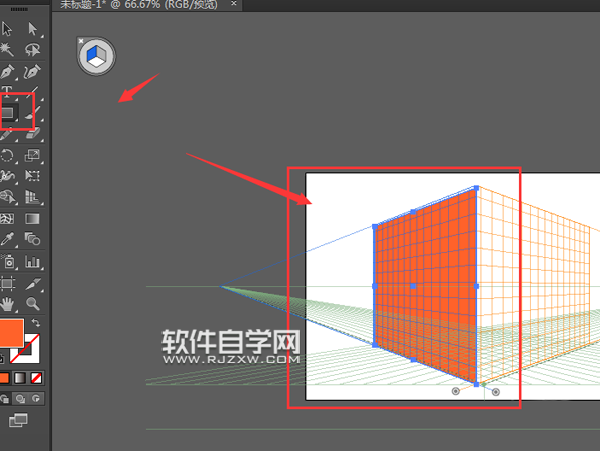Viewport: 600px width, 451px height.
Task: Swap fill and stroke colors
Action: [36, 324]
